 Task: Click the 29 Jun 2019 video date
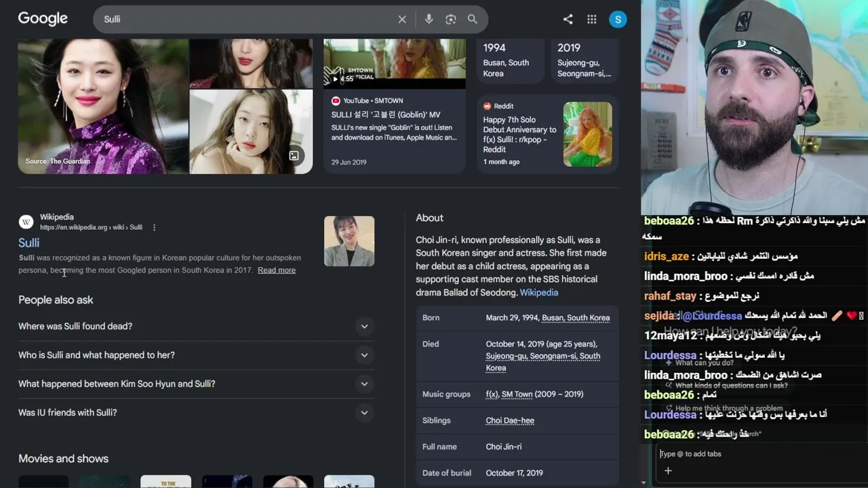pyautogui.click(x=349, y=163)
